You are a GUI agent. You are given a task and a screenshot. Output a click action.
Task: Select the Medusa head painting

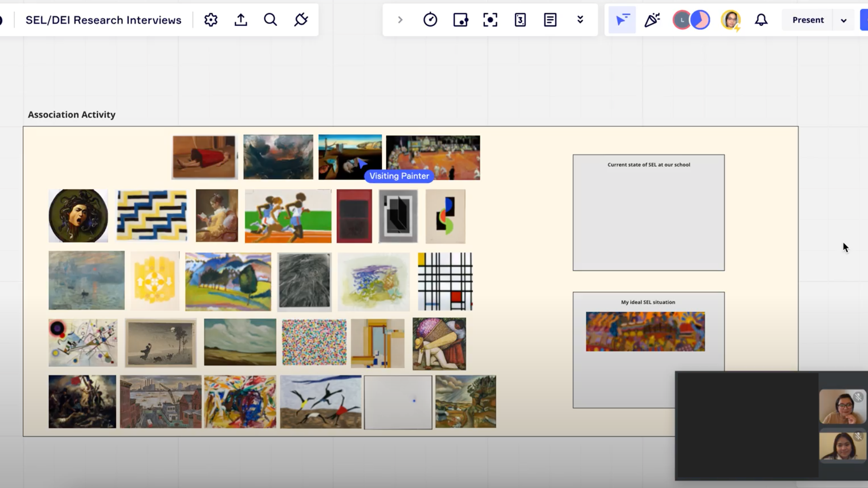pos(78,216)
